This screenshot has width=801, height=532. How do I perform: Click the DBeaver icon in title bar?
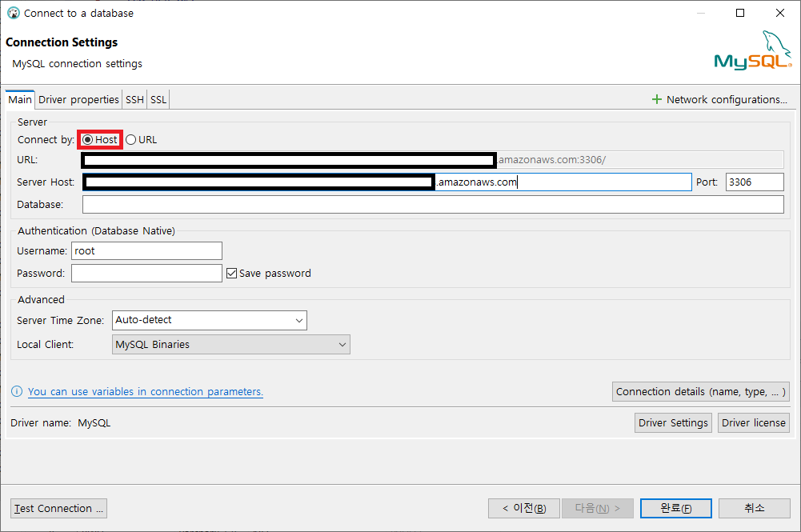(x=14, y=14)
